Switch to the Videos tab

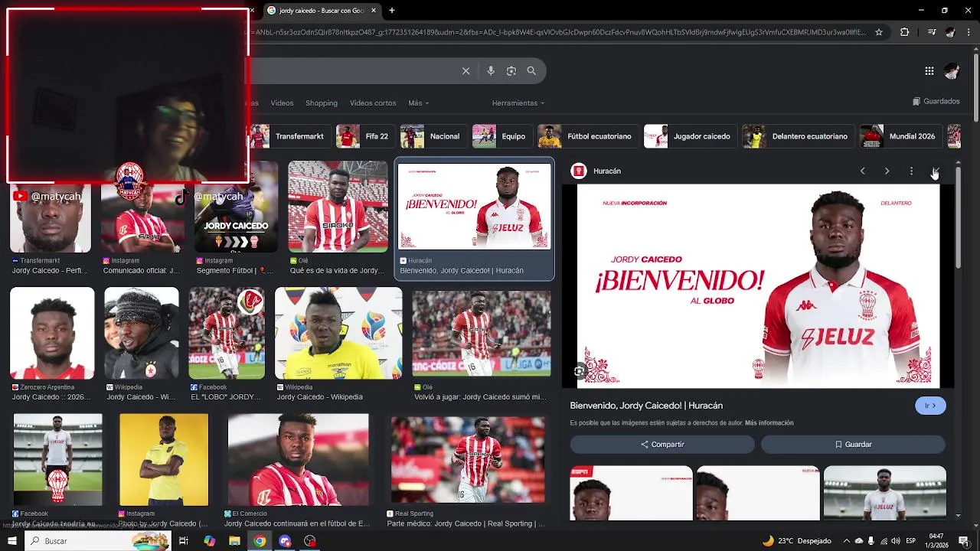pos(282,103)
